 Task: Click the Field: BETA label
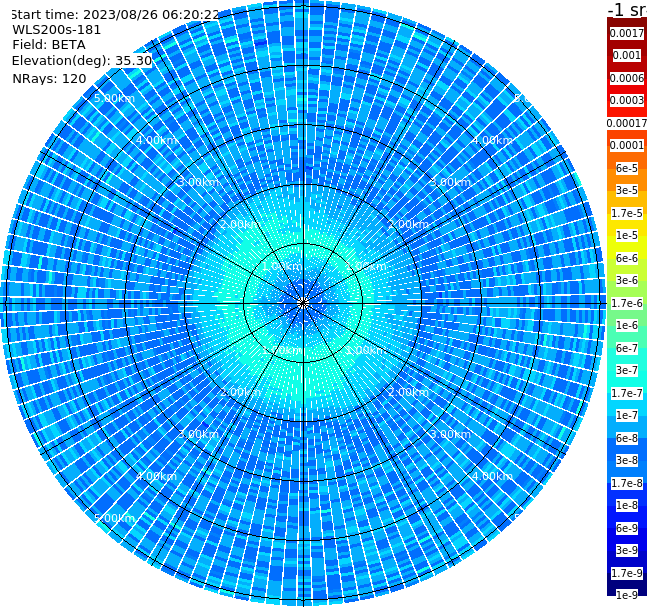(49, 45)
